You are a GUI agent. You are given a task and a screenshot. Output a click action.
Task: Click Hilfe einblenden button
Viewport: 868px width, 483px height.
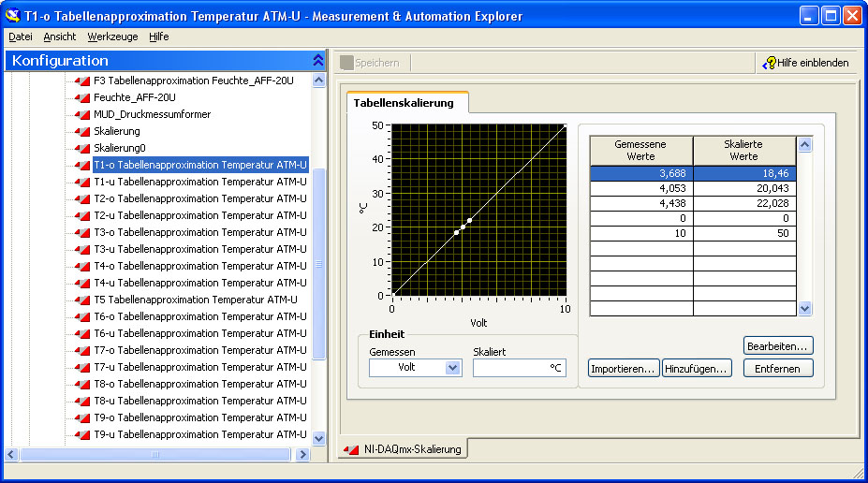[x=806, y=63]
